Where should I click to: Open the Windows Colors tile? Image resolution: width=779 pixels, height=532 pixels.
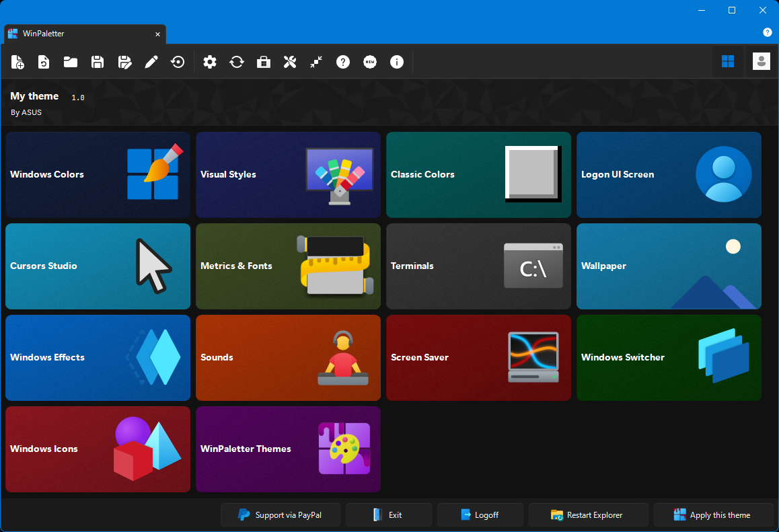coord(98,175)
